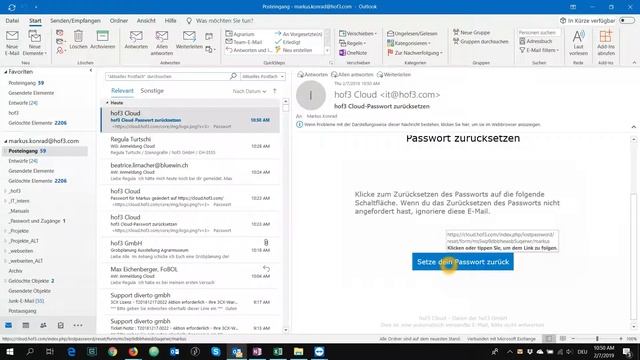Switch to the Tasks view icon
Viewport: 640px width, 360px height.
tap(60, 325)
